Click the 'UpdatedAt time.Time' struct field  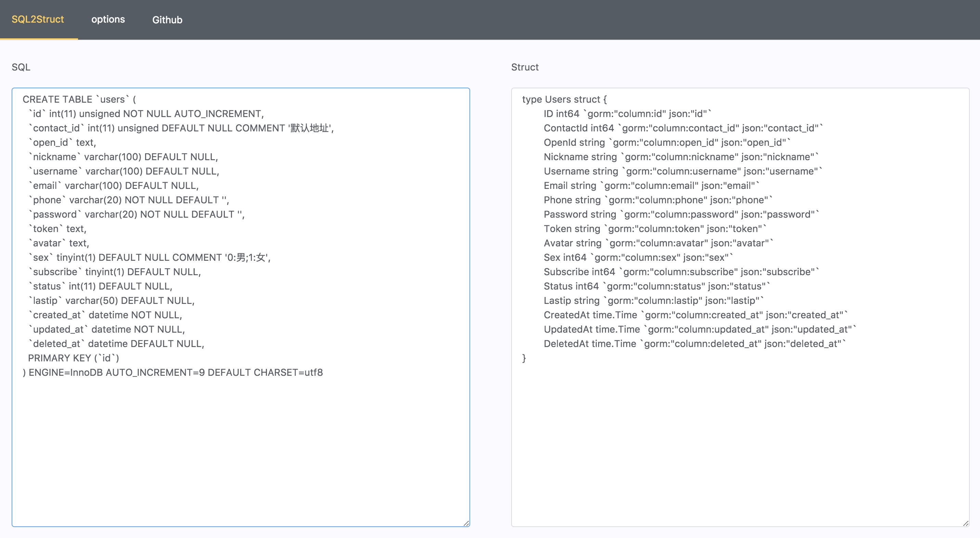click(x=700, y=330)
